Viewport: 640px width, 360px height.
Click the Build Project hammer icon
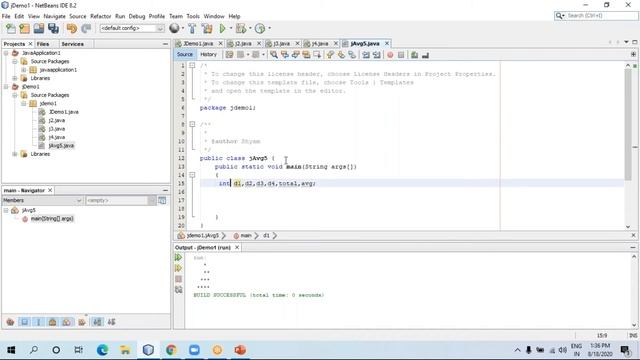tap(192, 29)
